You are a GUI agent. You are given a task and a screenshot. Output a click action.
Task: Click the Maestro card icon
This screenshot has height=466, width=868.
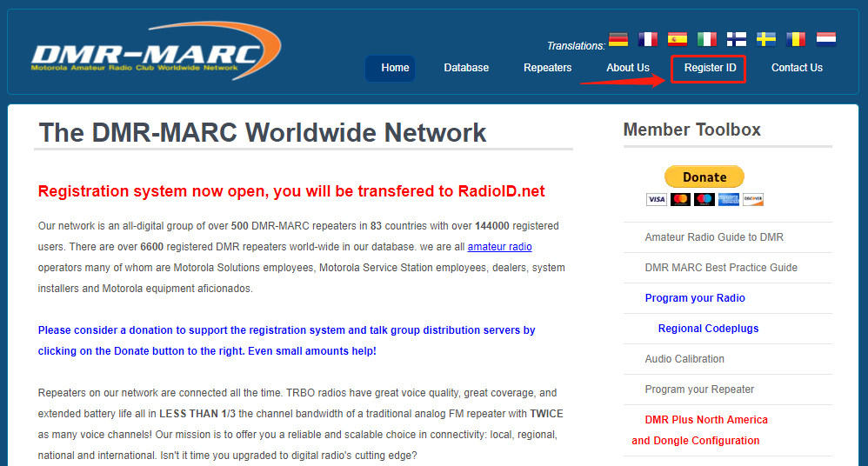point(704,199)
